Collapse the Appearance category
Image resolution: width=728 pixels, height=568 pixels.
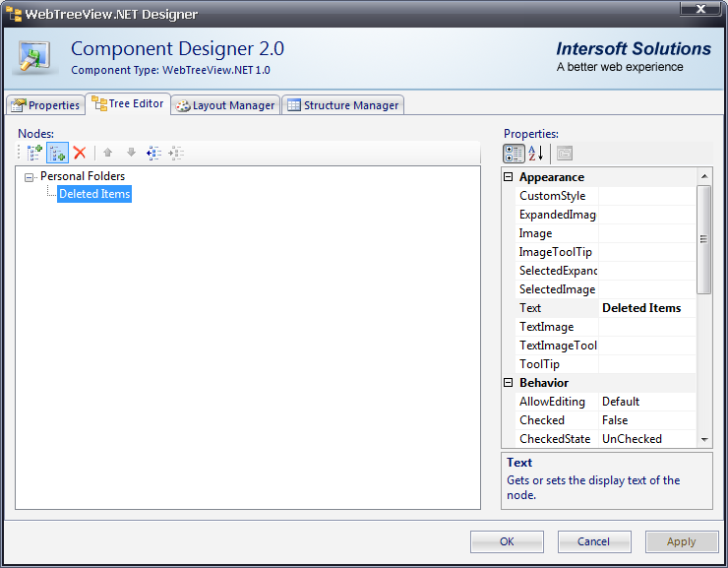(x=509, y=177)
